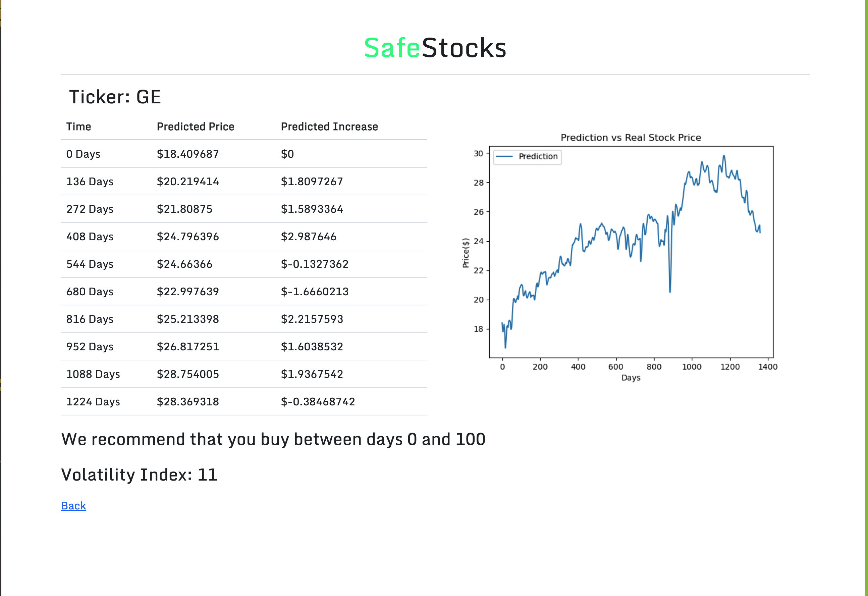Click the Ticker: GE heading
868x596 pixels.
[115, 97]
